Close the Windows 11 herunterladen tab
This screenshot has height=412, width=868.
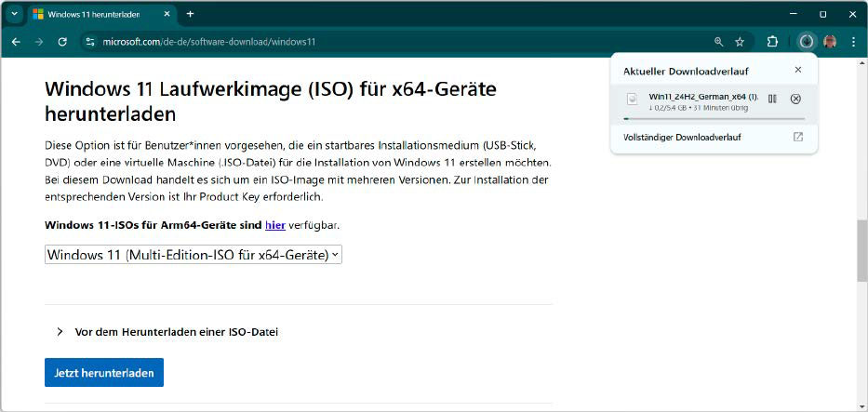click(x=167, y=14)
